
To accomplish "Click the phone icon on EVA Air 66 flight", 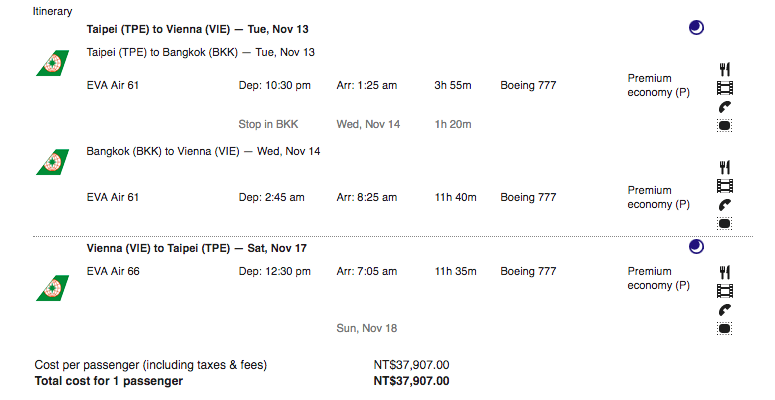I will (725, 310).
